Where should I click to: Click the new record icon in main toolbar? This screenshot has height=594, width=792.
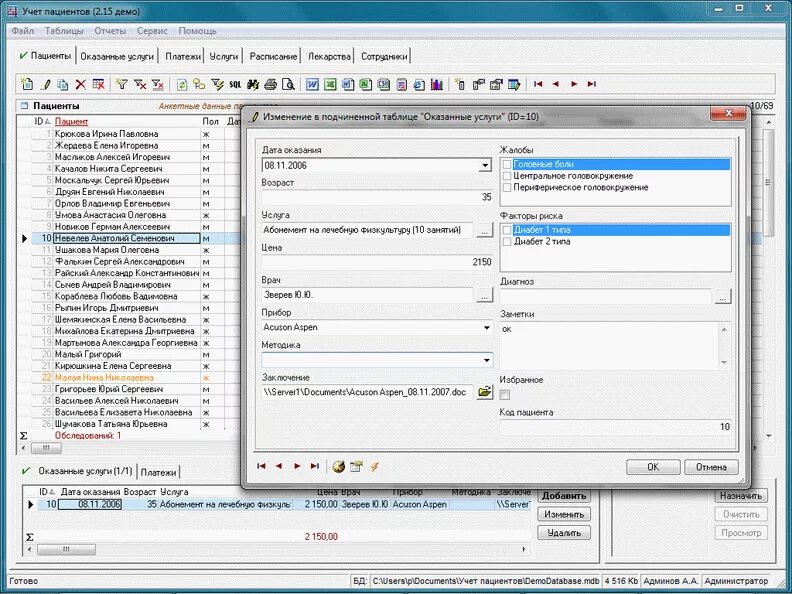[27, 84]
